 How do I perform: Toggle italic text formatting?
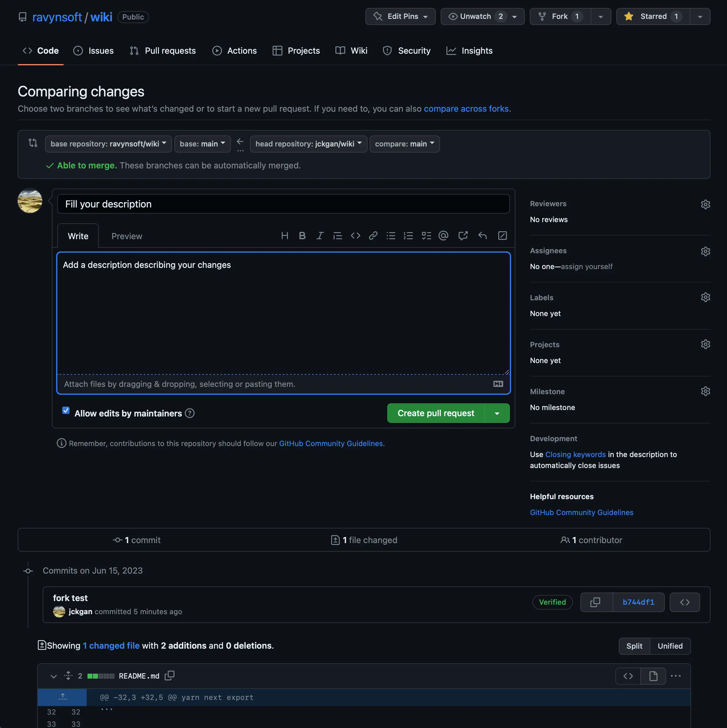(319, 236)
